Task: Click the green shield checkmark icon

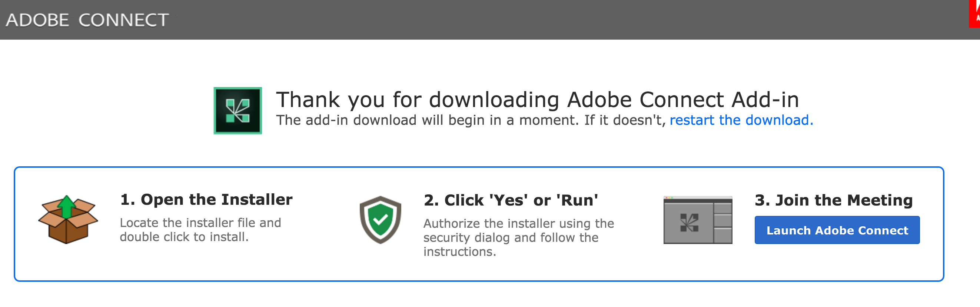Action: [x=380, y=220]
